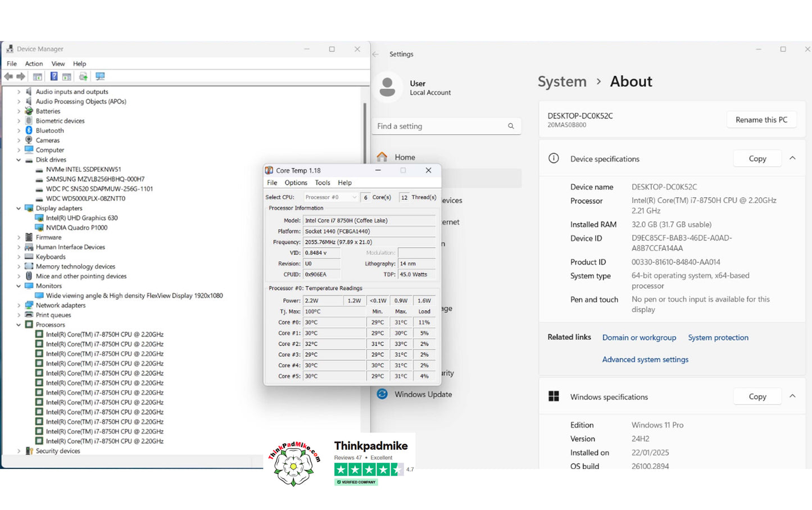Click the update driver toolbar icon
The height and width of the screenshot is (510, 812).
click(x=83, y=76)
